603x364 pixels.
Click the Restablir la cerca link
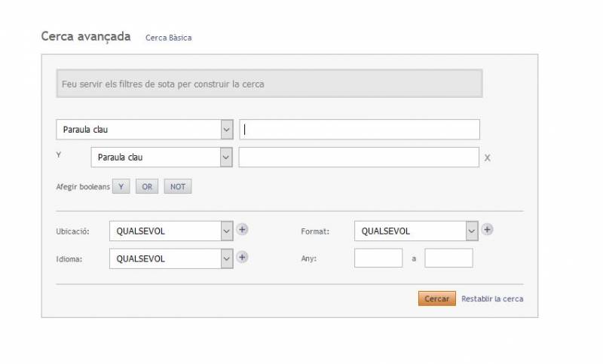(492, 299)
